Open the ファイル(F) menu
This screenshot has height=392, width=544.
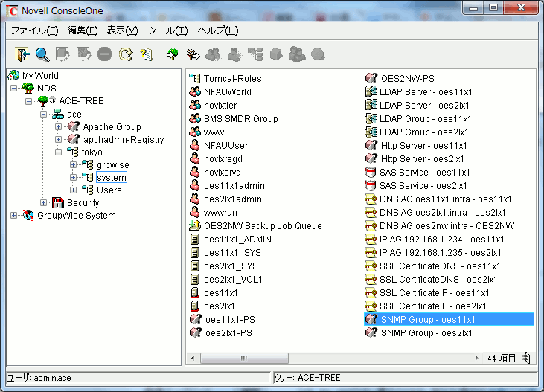(35, 31)
